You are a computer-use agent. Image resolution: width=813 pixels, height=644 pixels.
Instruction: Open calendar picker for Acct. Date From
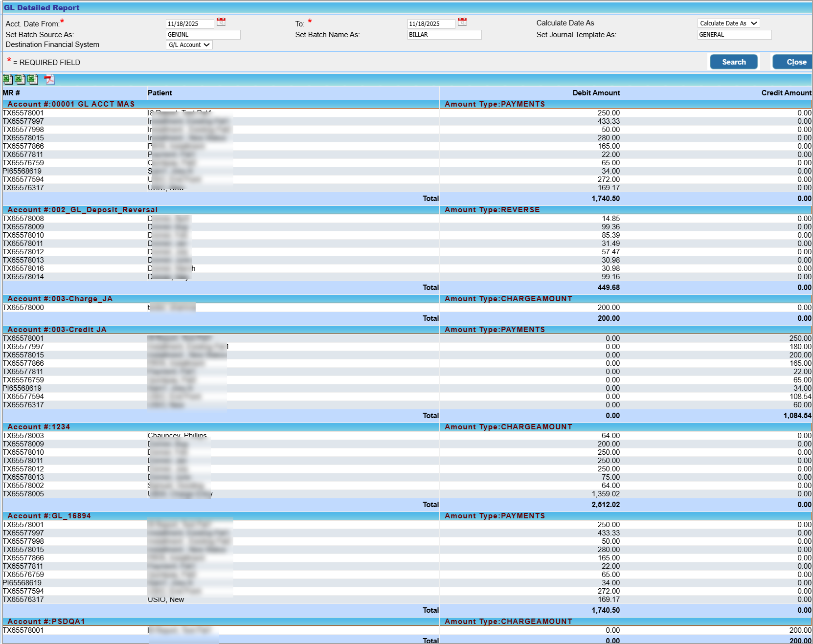[221, 22]
